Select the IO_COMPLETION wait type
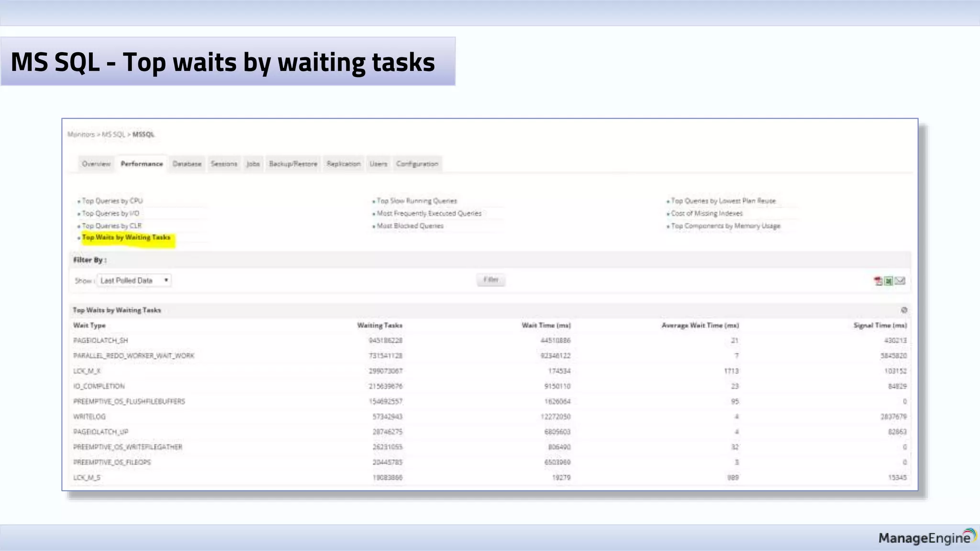Image resolution: width=980 pixels, height=551 pixels. pyautogui.click(x=99, y=386)
